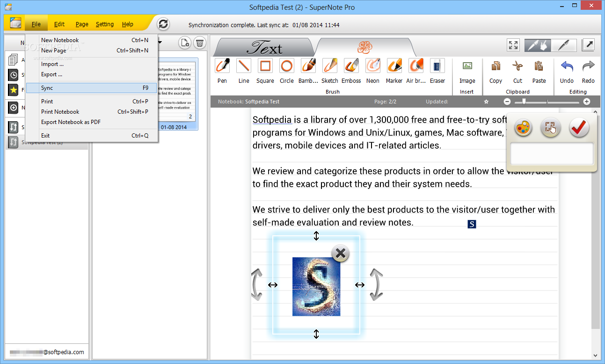Click the small blue S marker
Viewport: 605px width, 364px height.
[x=472, y=225]
